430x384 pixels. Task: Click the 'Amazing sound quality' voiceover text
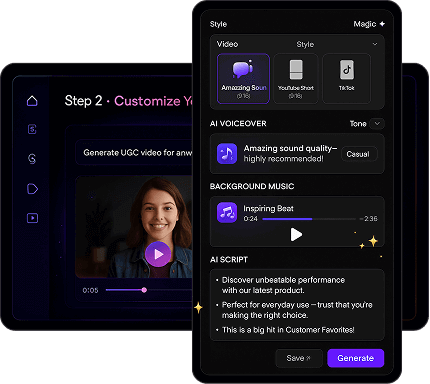[x=290, y=153]
